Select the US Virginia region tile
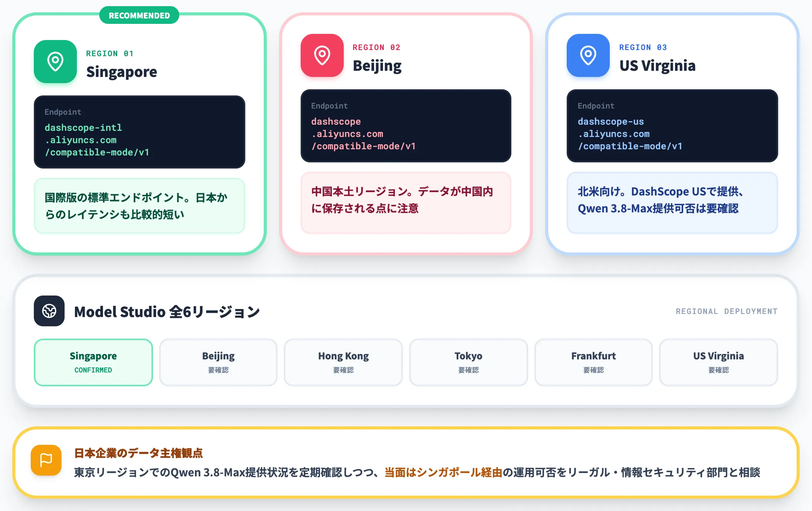 pos(719,362)
